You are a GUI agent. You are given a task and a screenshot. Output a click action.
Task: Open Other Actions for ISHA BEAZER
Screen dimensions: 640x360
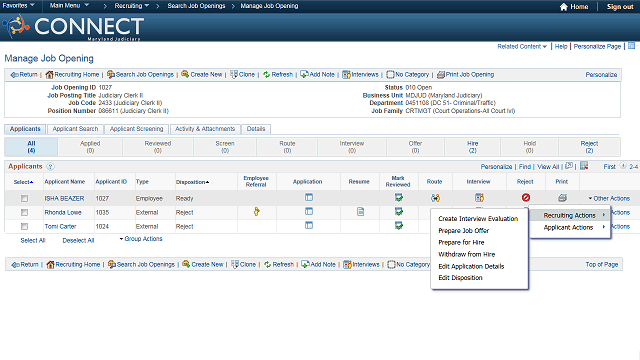[609, 198]
